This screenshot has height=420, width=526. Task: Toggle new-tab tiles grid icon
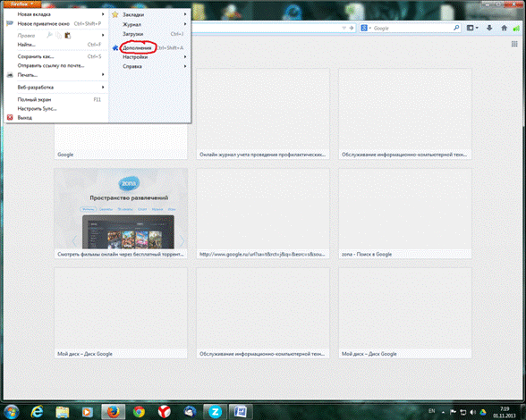[x=514, y=44]
